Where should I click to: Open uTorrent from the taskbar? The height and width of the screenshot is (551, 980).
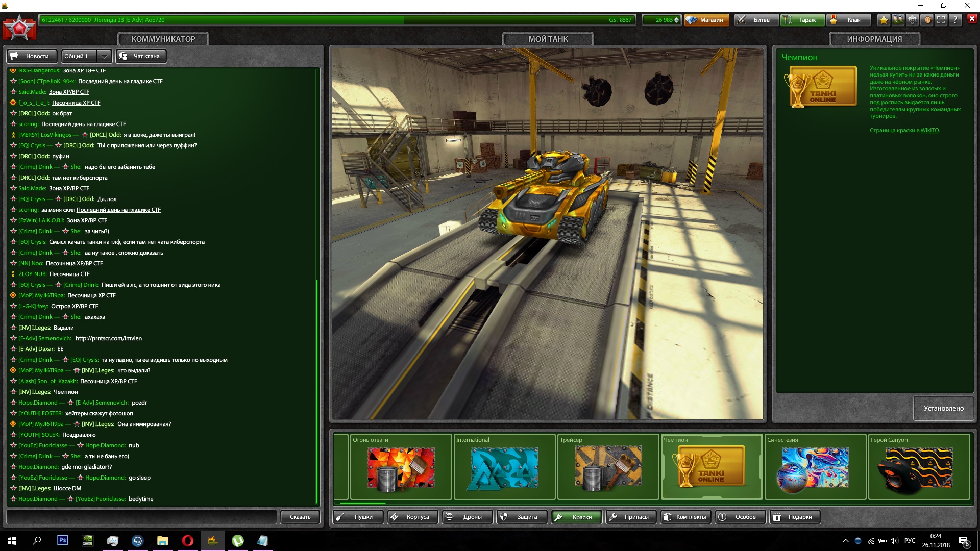point(237,540)
